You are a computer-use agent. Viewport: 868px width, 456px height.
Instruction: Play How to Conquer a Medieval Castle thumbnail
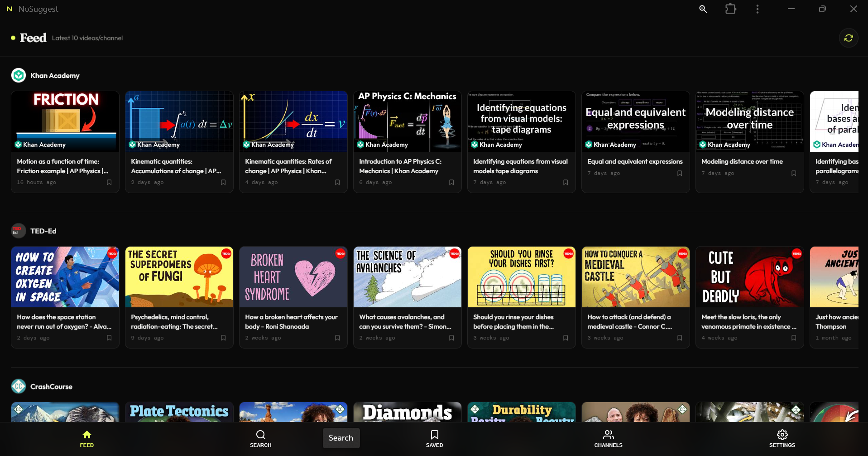point(636,277)
